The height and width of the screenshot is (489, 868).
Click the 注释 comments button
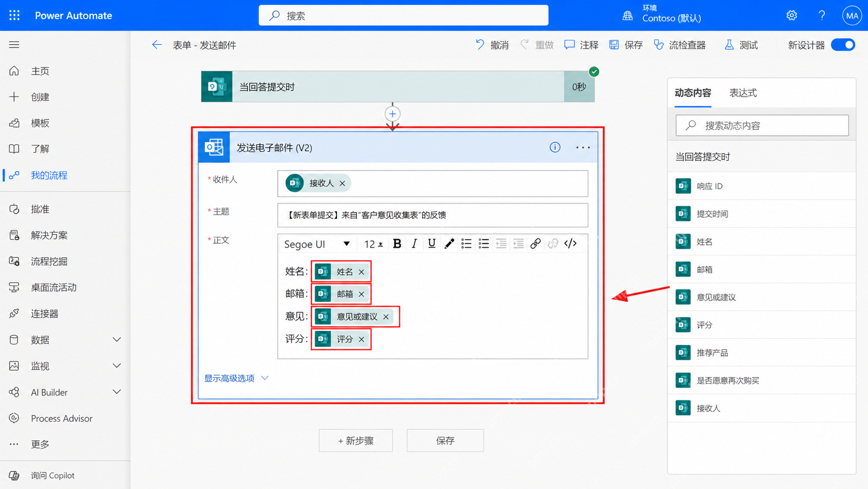click(x=581, y=45)
